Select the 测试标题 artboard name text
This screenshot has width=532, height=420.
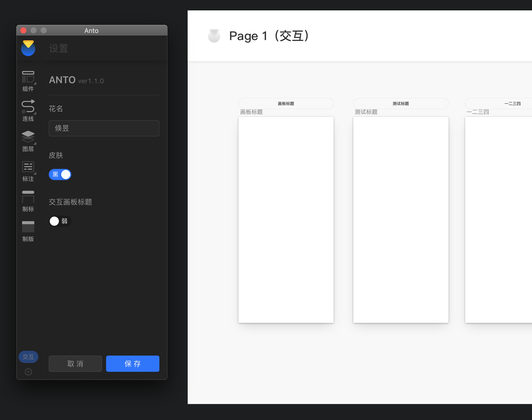[x=366, y=112]
